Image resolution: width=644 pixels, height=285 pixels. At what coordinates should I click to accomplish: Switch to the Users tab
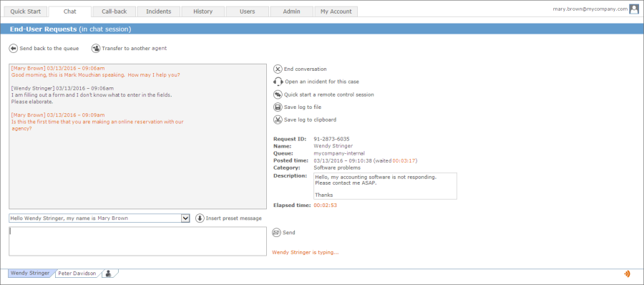248,11
